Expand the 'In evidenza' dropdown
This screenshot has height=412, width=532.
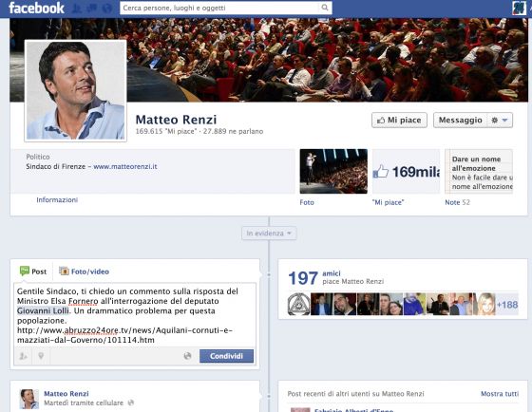pyautogui.click(x=269, y=234)
